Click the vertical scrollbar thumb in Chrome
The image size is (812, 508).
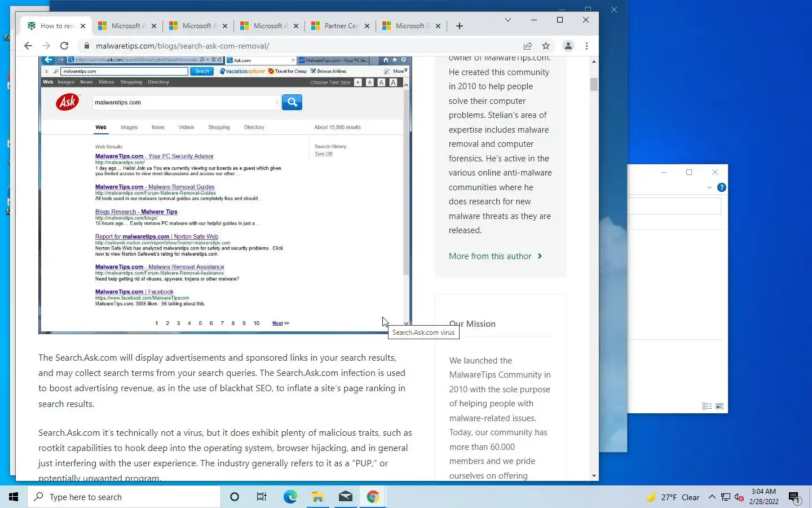[x=594, y=84]
